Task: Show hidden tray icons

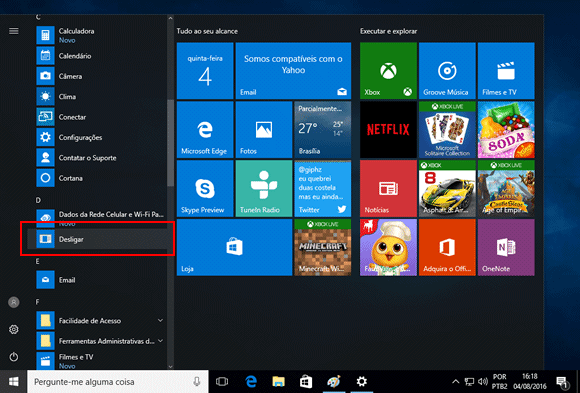Action: (x=456, y=382)
